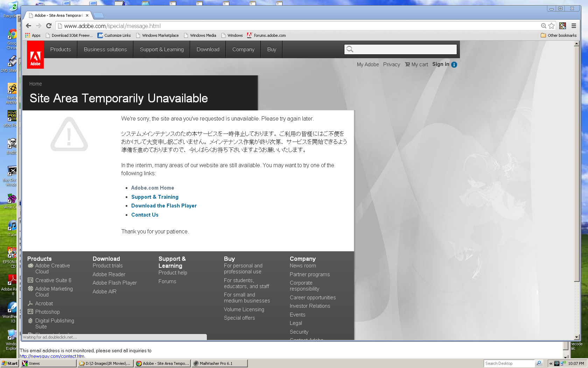Open the Adobe Creative Cloud footer link
588x368 pixels.
52,268
